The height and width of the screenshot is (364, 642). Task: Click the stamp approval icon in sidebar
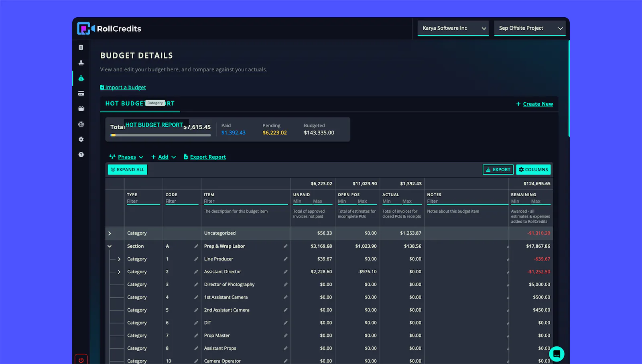click(81, 63)
